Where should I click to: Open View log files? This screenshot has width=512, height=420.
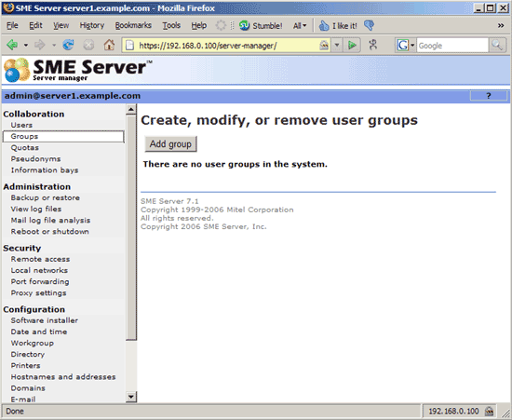click(x=36, y=209)
